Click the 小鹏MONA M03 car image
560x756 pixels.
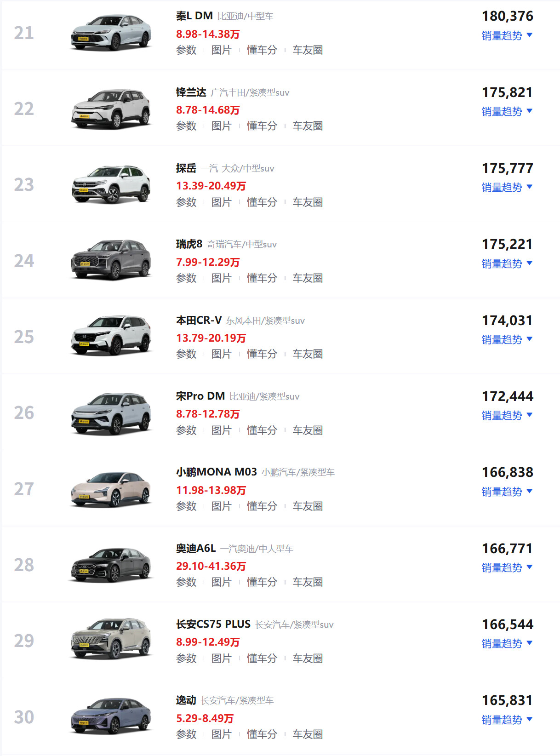tap(111, 489)
